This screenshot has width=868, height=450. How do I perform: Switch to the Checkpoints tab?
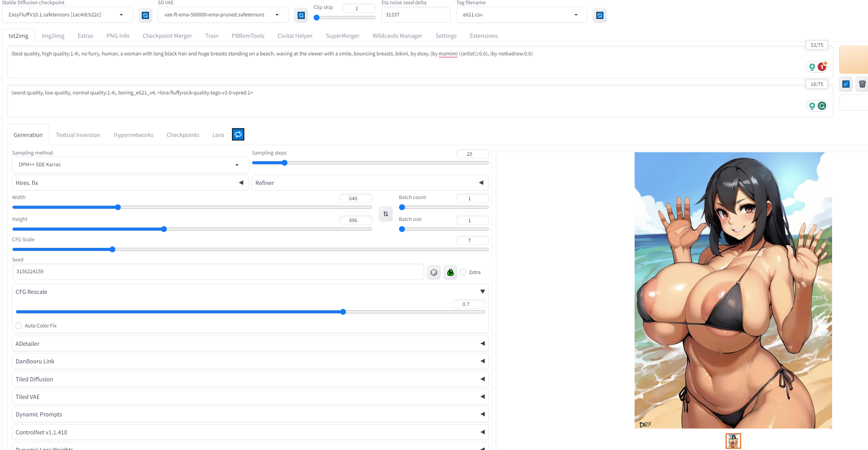coord(183,135)
